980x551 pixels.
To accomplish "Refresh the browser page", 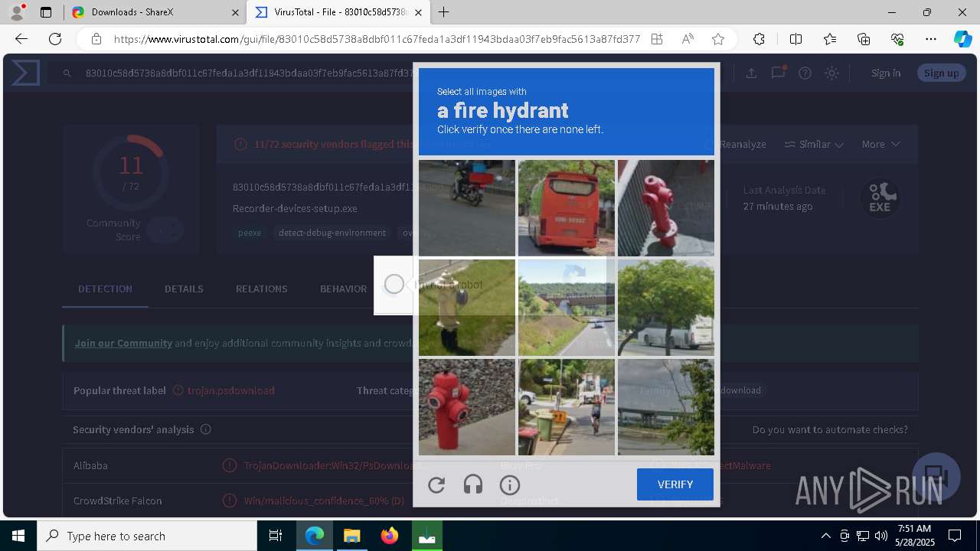I will pyautogui.click(x=55, y=39).
